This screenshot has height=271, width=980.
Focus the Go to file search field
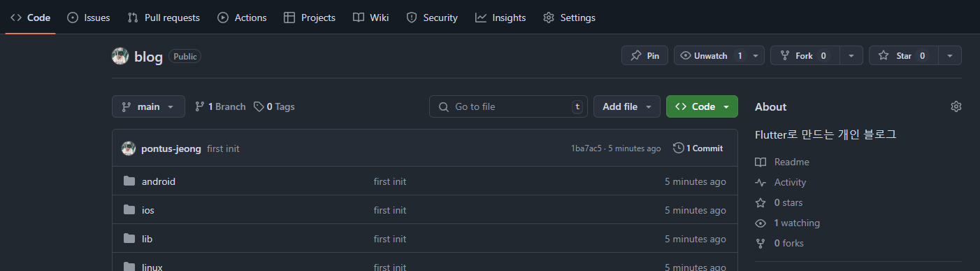508,106
